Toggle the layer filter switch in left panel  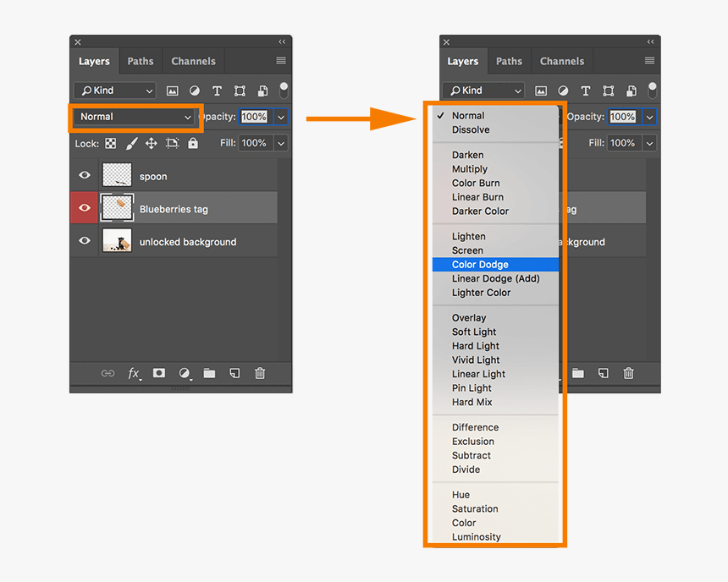[x=284, y=90]
